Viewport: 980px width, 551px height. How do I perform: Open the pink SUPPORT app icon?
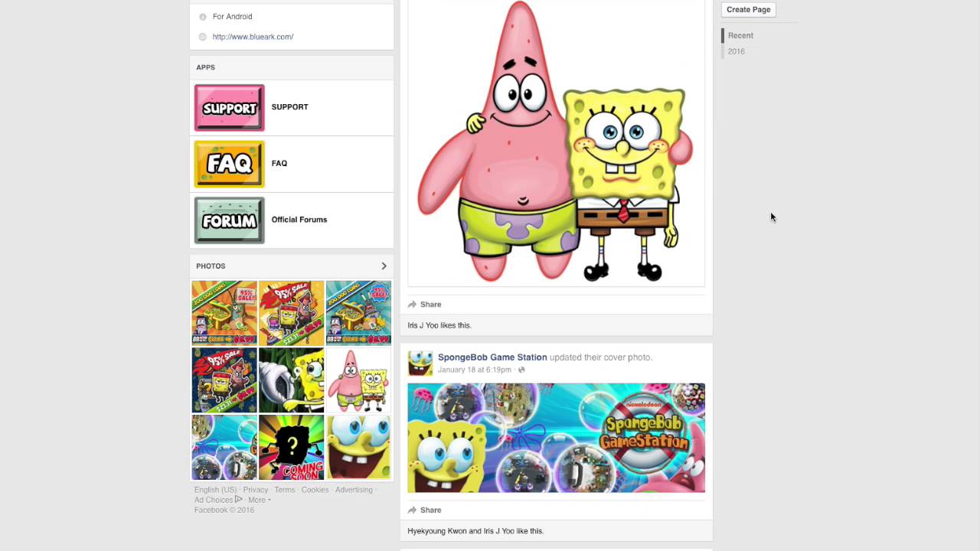[230, 107]
